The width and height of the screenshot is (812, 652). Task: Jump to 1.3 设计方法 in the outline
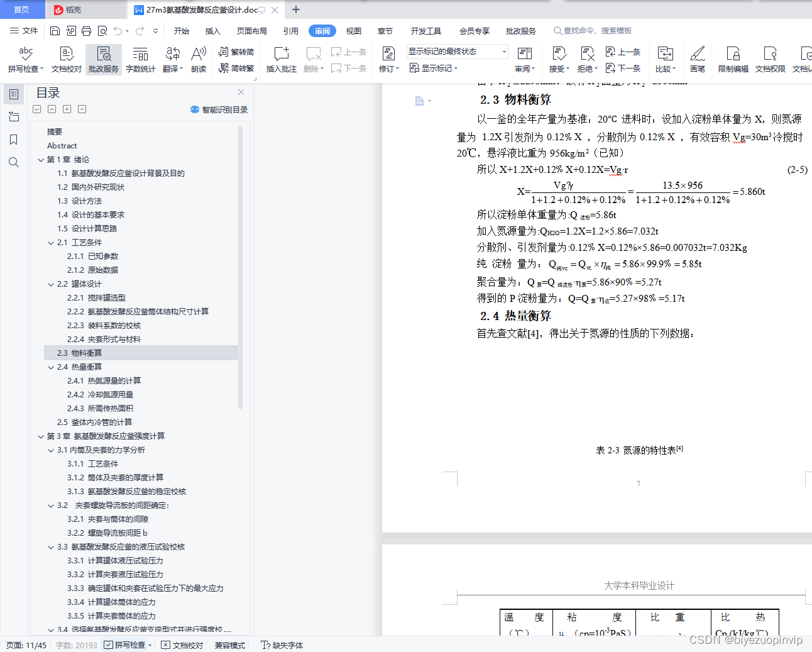(79, 201)
